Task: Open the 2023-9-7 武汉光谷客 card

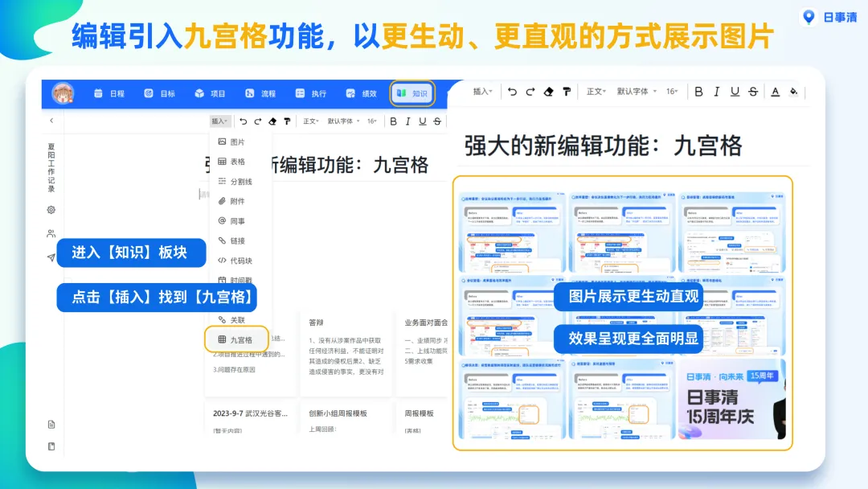Action: tap(250, 420)
